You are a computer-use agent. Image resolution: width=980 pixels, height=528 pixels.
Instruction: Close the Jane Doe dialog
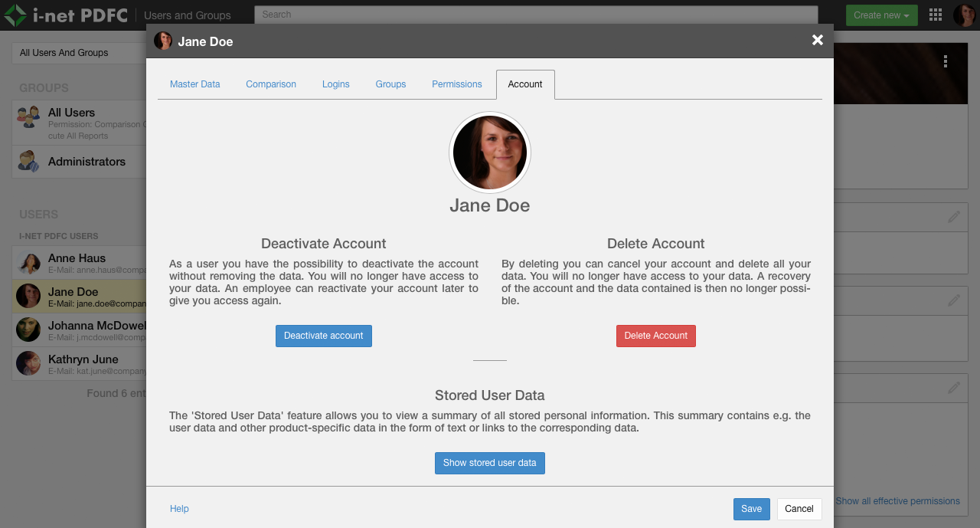click(x=818, y=40)
